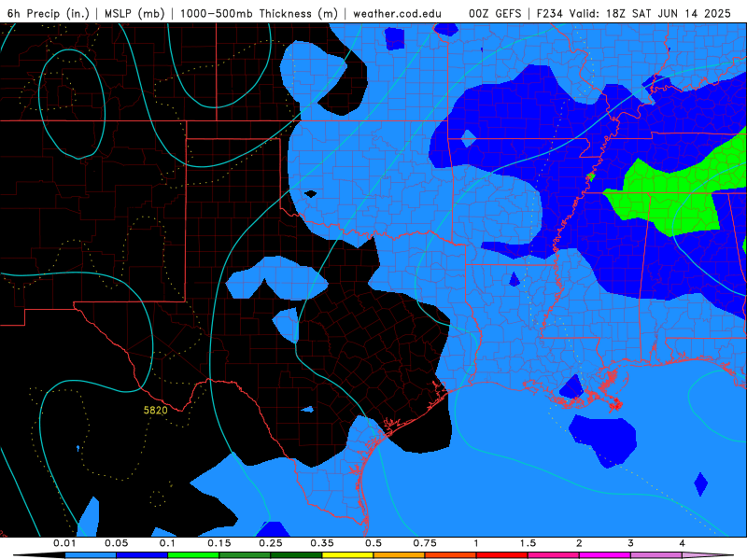Click the 'MSLP (mb)' title text
The width and height of the screenshot is (747, 560).
pos(134,13)
